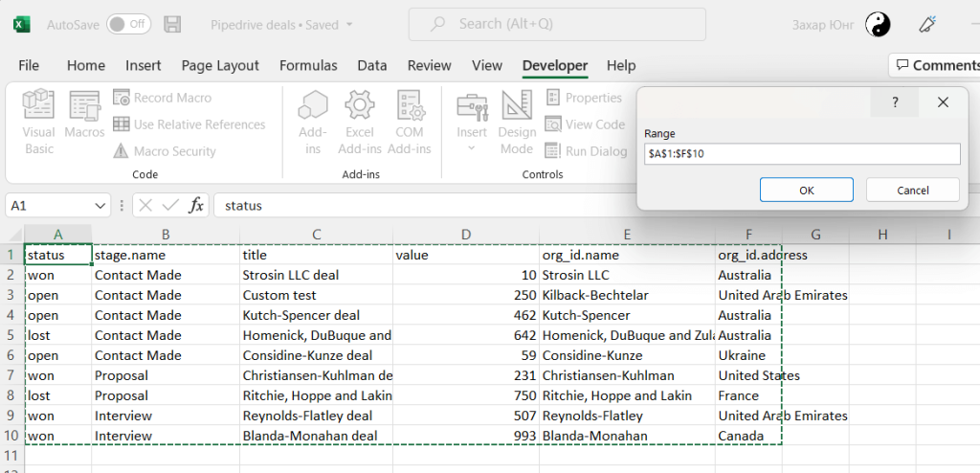The width and height of the screenshot is (980, 473).
Task: Select cell containing stage.name
Action: 166,255
